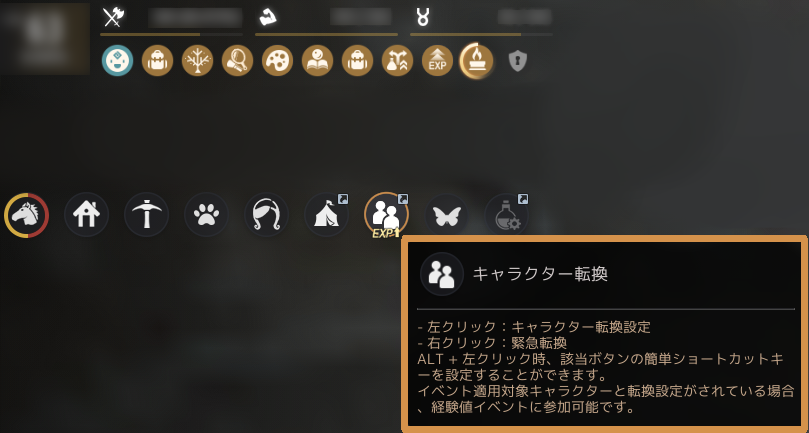Click the magnifying glass buff icon

pyautogui.click(x=237, y=60)
